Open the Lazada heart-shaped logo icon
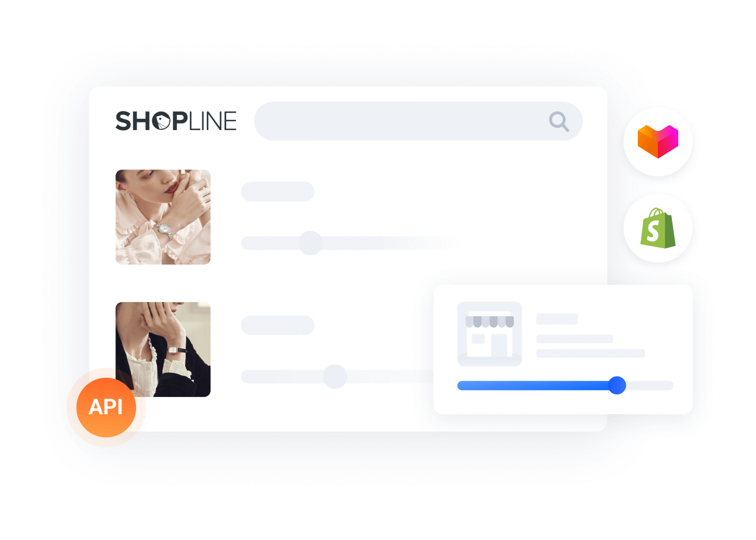This screenshot has height=540, width=756. (x=658, y=141)
